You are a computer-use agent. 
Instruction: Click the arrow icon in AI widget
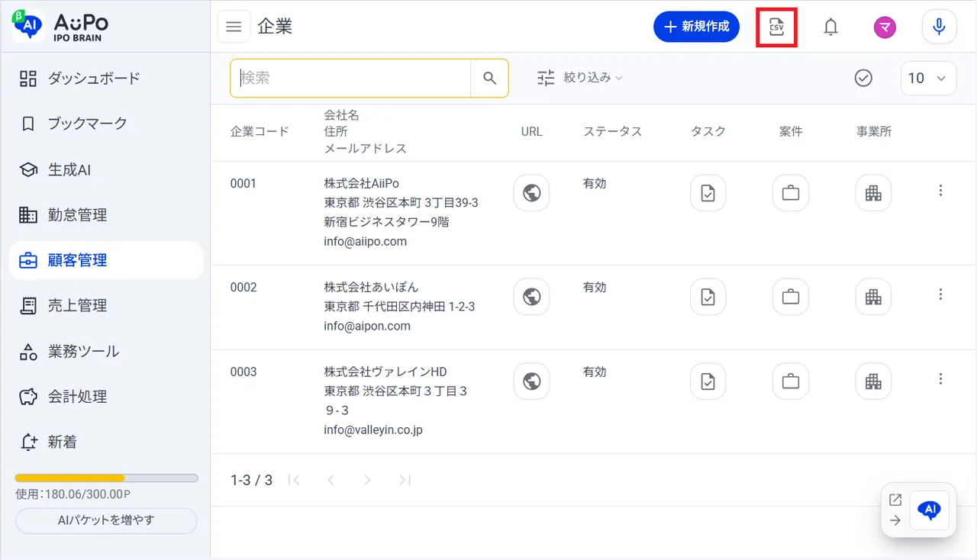click(895, 520)
